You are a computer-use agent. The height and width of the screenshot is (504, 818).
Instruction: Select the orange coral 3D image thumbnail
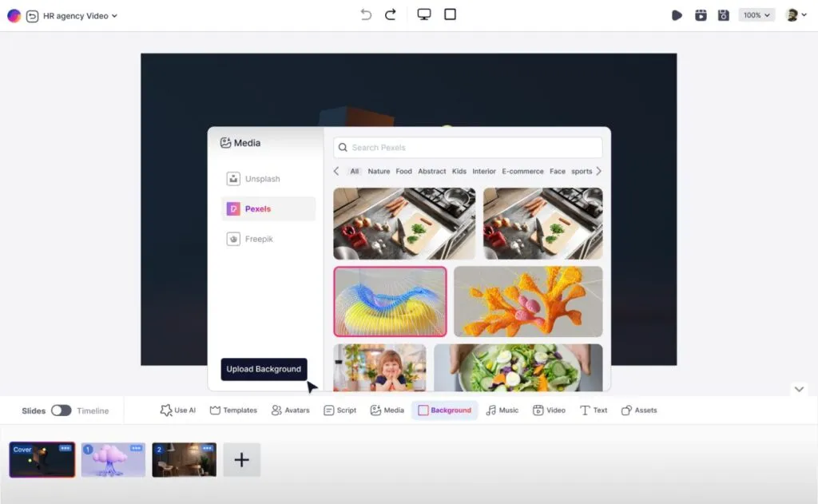tap(528, 301)
